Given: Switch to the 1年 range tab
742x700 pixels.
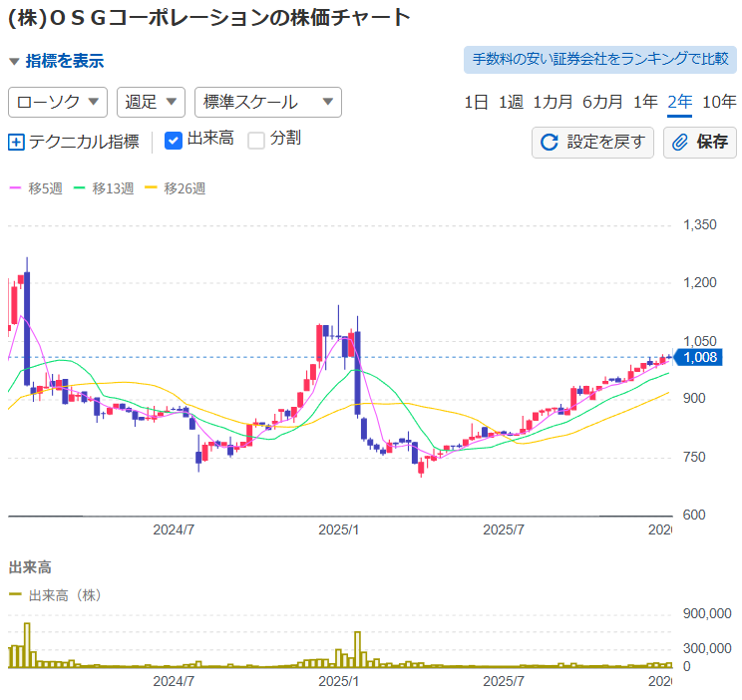Looking at the screenshot, I should tap(645, 102).
